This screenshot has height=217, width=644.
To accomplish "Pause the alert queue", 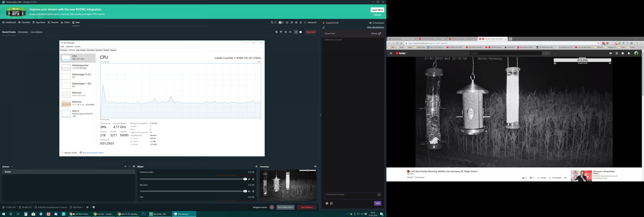I will tap(285, 32).
